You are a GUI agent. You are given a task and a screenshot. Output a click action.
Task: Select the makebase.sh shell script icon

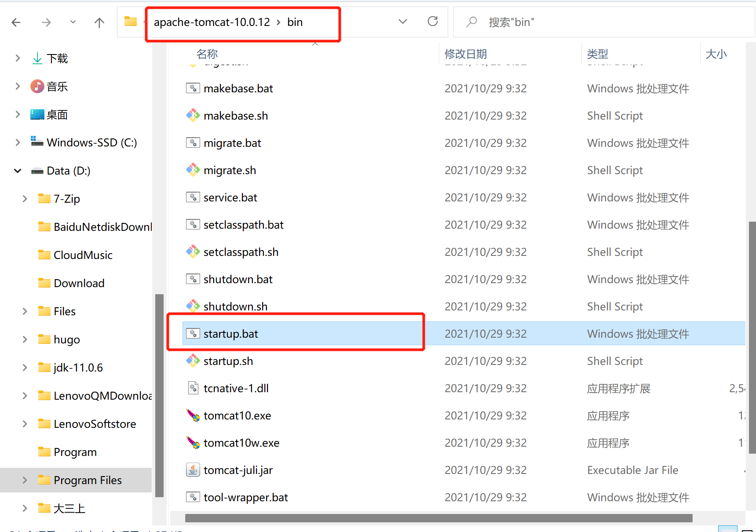point(193,116)
